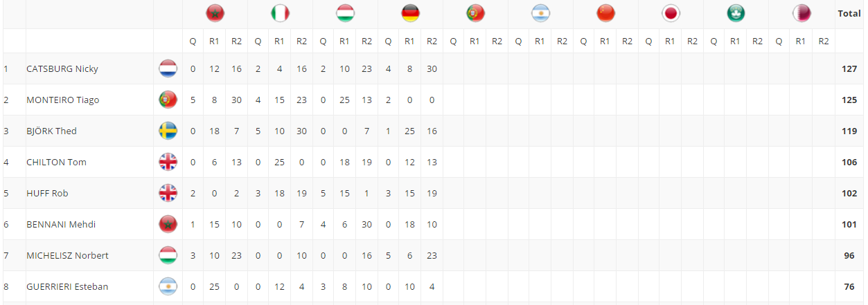Click the Hungary flag icon in header
This screenshot has height=305, width=868.
[x=345, y=13]
